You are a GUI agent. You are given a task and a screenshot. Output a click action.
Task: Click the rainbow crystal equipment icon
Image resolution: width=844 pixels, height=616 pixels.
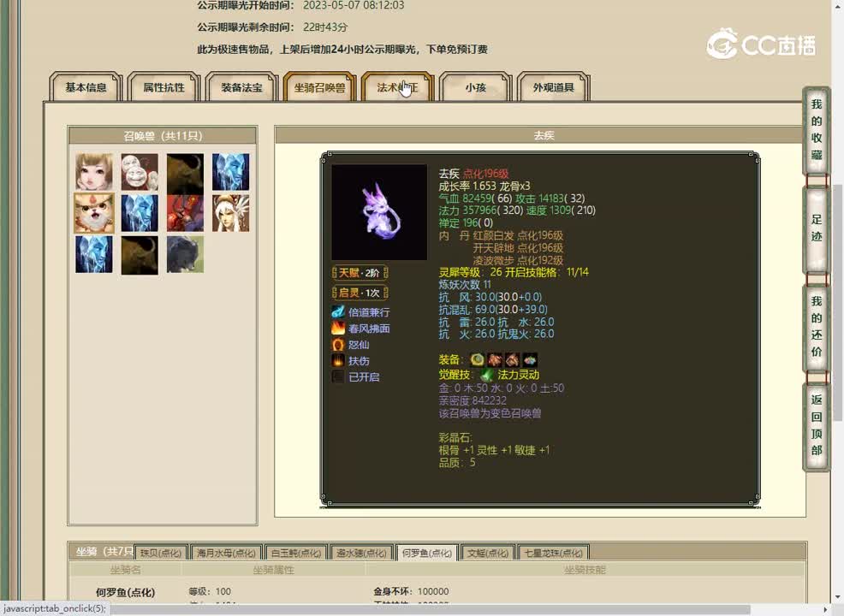(530, 359)
